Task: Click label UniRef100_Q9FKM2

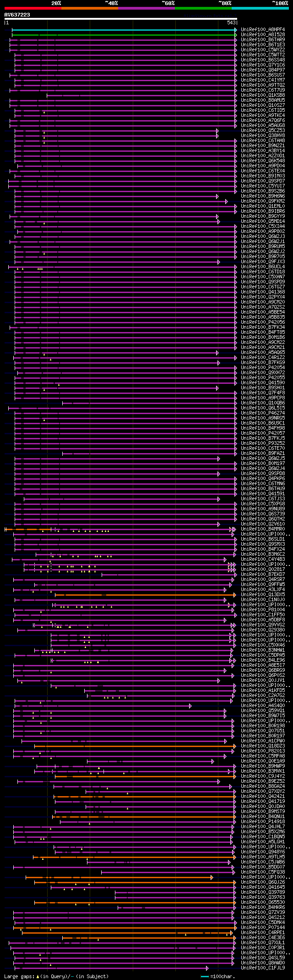Action: [x=263, y=201]
